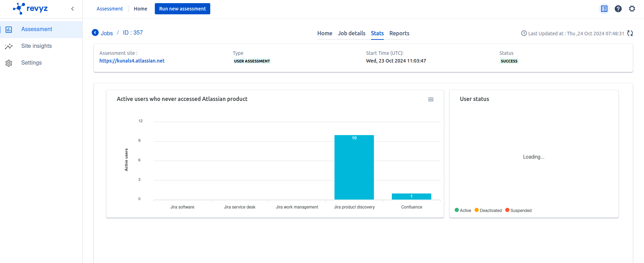This screenshot has height=263, width=644.
Task: Click the ID : 357 text
Action: coord(133,32)
